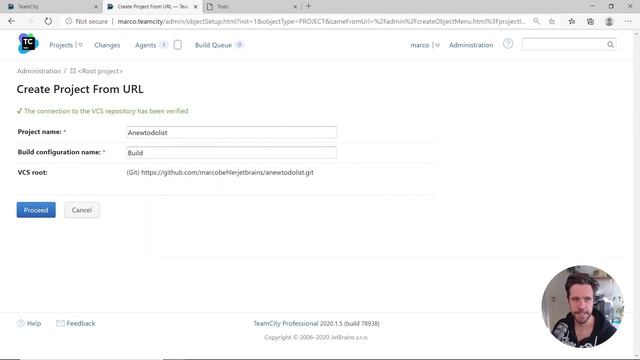Open the Changes page
The width and height of the screenshot is (640, 360).
(107, 45)
